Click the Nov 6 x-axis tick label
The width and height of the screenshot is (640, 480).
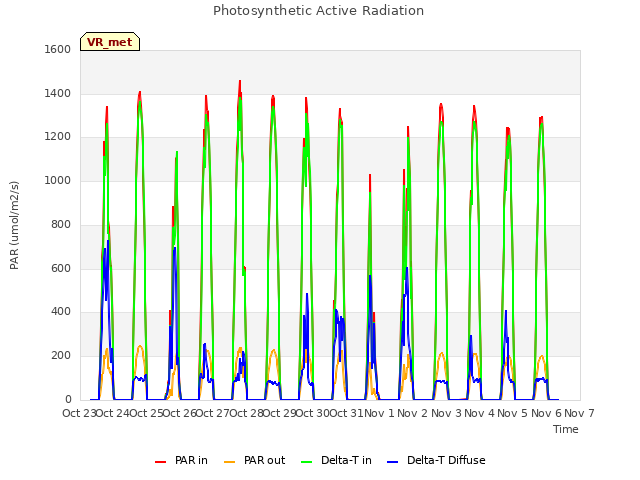point(547,413)
